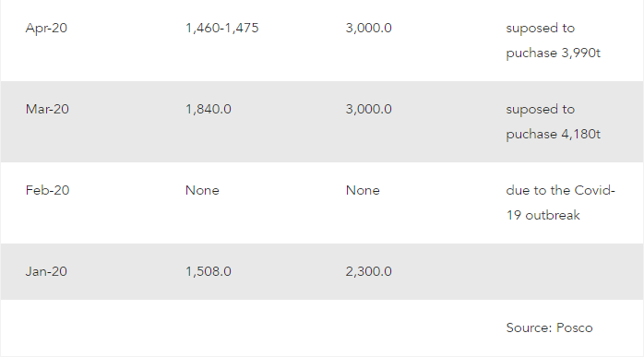This screenshot has height=357, width=644.
Task: Click the Apr-20 3,000.0 volume cell
Action: point(368,28)
